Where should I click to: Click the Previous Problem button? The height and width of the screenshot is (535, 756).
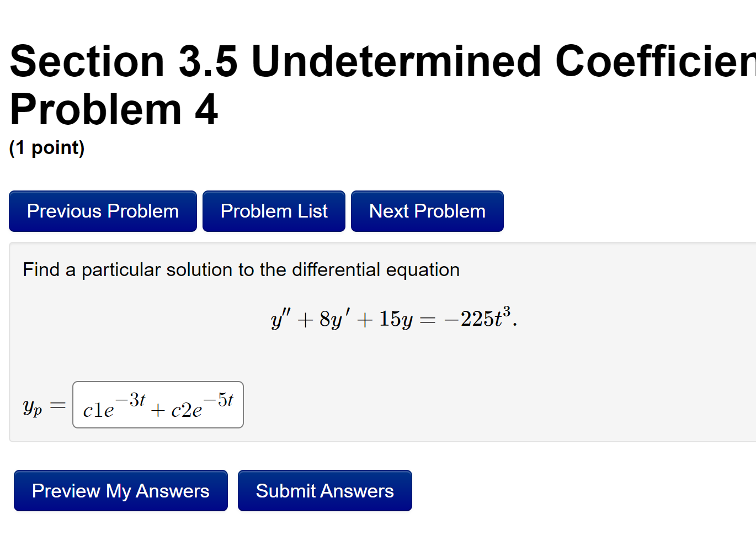(102, 211)
